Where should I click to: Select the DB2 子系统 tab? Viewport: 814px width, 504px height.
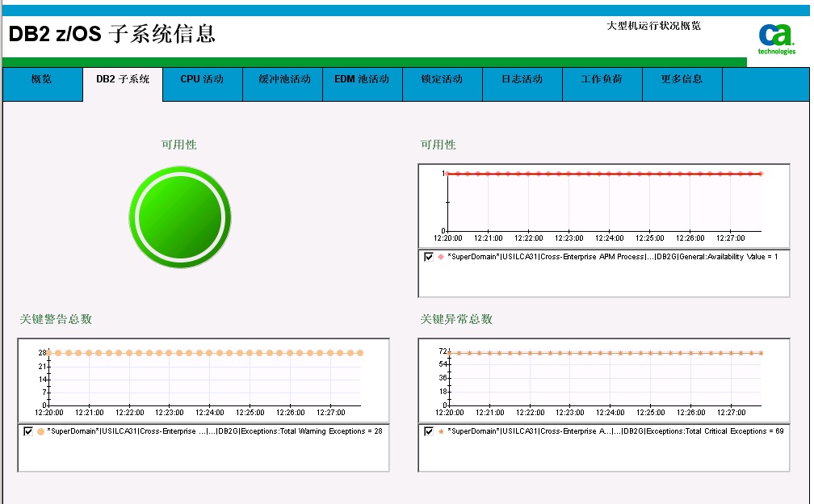123,84
